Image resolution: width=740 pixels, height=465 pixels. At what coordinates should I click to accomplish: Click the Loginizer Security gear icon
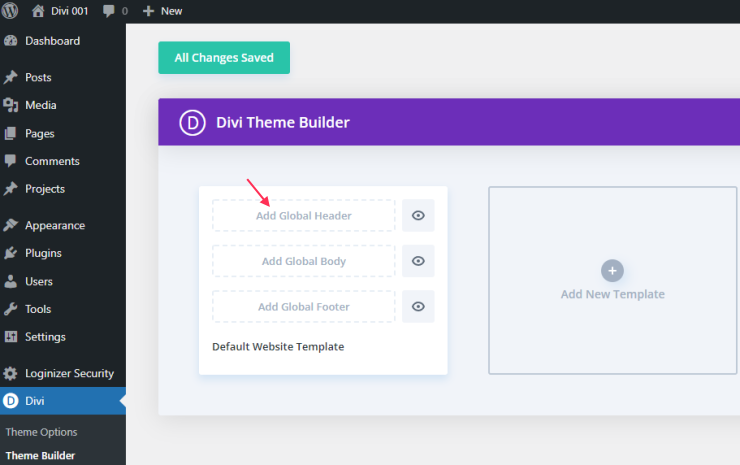10,373
